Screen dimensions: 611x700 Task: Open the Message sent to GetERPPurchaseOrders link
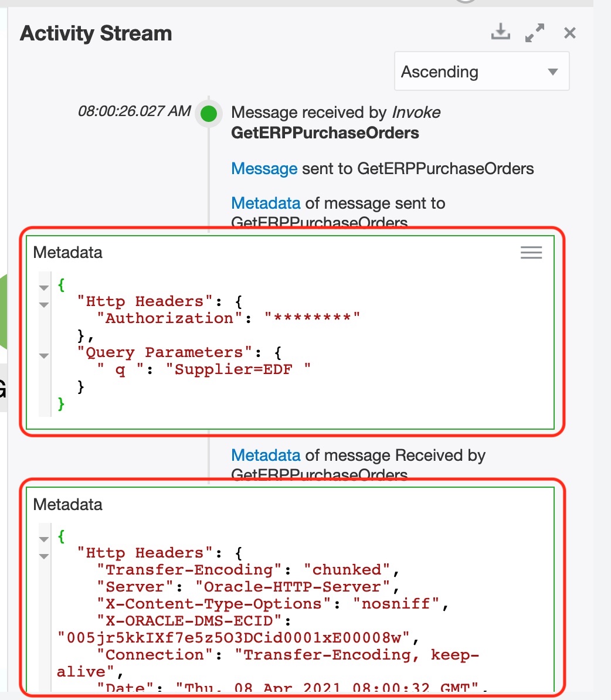click(x=264, y=169)
